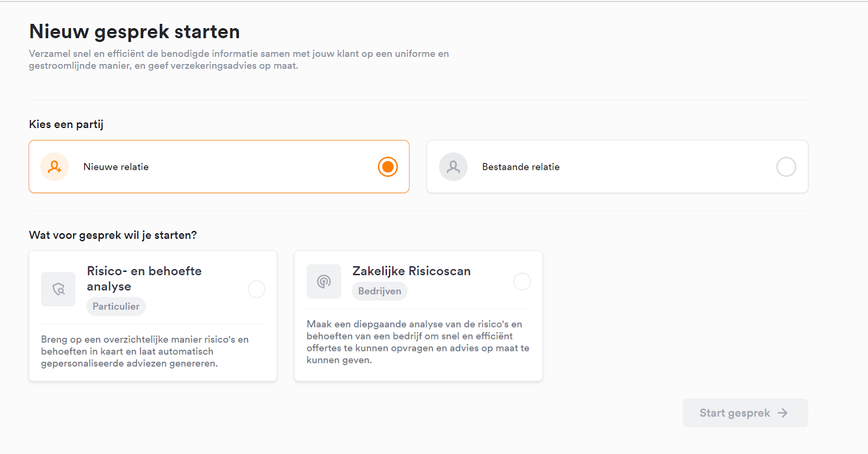
Task: Click the fingerprint icon on Zakelijke Risicoscan
Action: tap(324, 282)
